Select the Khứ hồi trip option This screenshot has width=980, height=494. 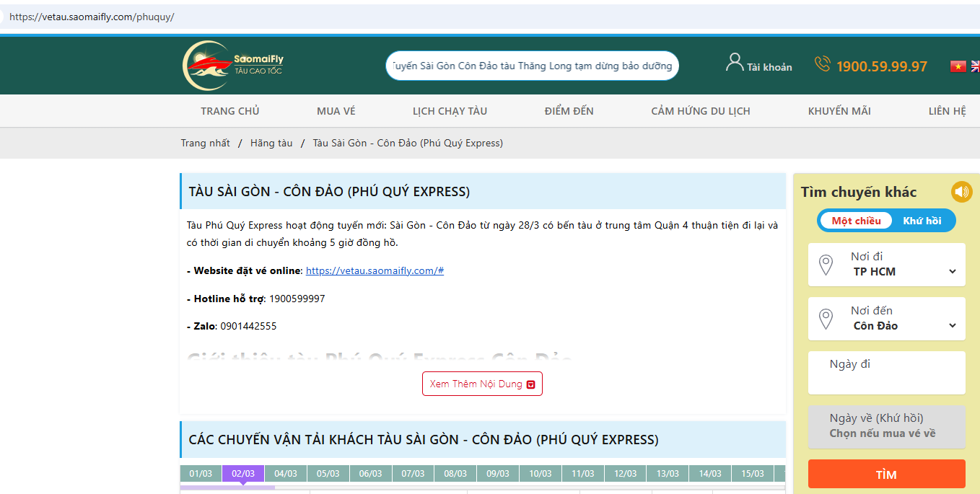(922, 221)
